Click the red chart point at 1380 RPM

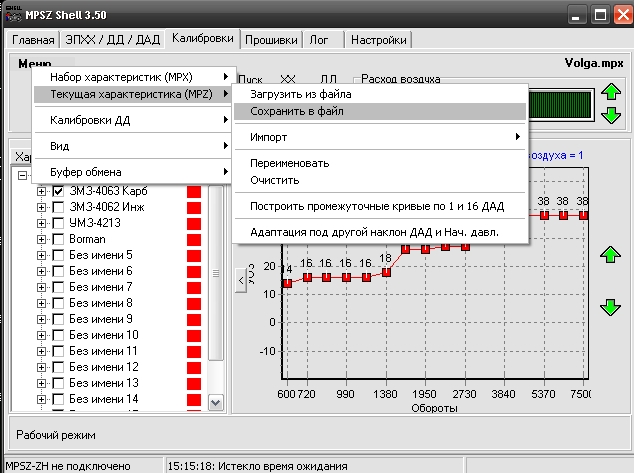(x=386, y=272)
